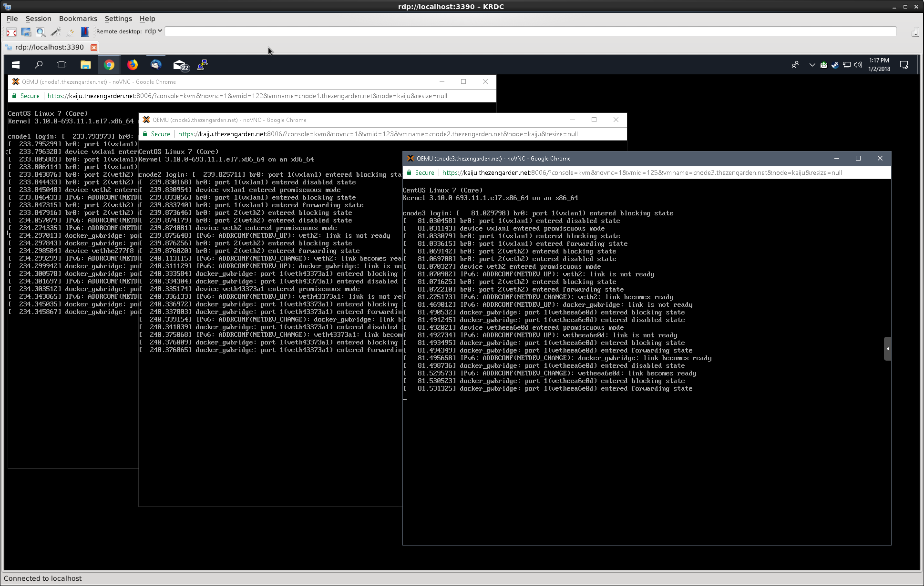Click the KRDC bookmarks book icon
The image size is (924, 586).
(x=85, y=32)
